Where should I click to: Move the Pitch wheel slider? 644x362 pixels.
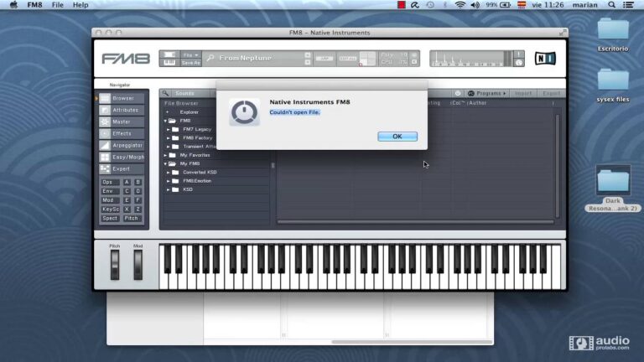coord(115,265)
